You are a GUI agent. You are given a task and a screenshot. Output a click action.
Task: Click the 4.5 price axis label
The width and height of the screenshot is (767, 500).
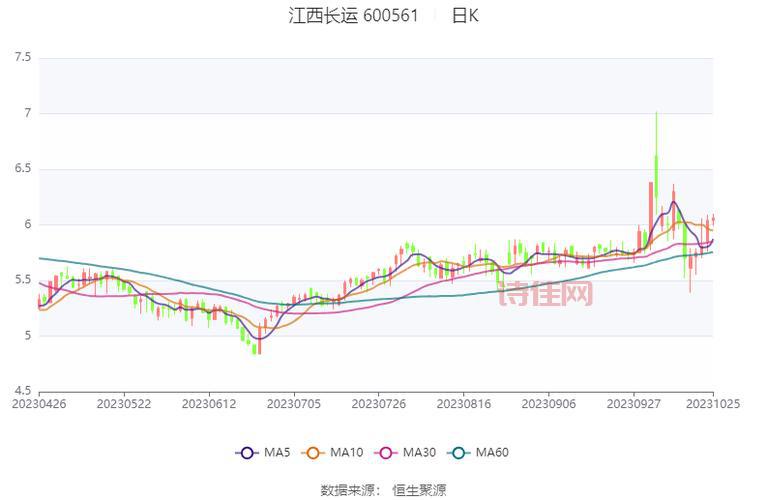click(x=23, y=391)
